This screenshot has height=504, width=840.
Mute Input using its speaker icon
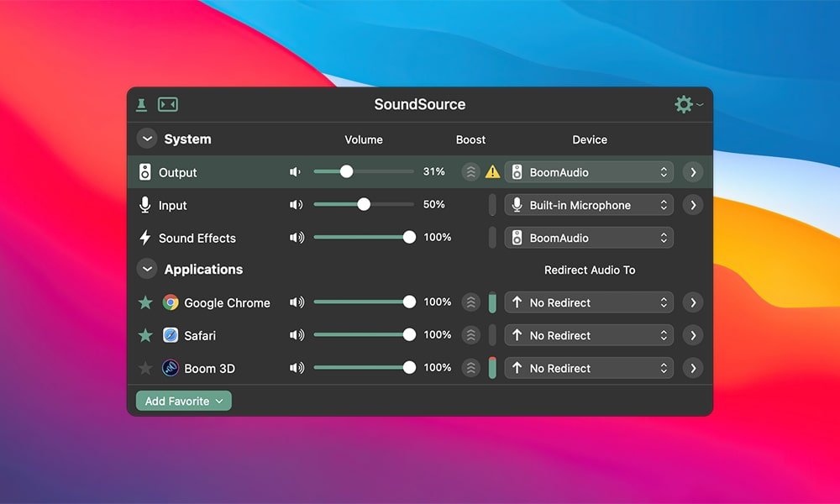(x=296, y=204)
